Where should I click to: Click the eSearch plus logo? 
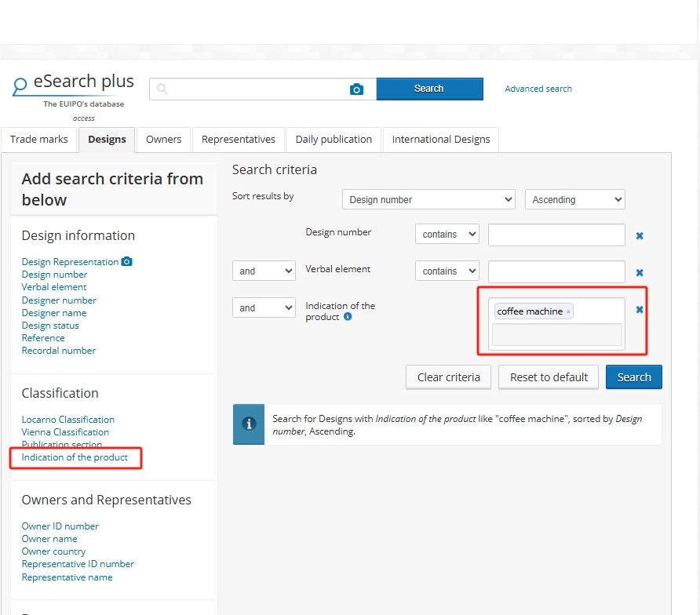pyautogui.click(x=74, y=83)
